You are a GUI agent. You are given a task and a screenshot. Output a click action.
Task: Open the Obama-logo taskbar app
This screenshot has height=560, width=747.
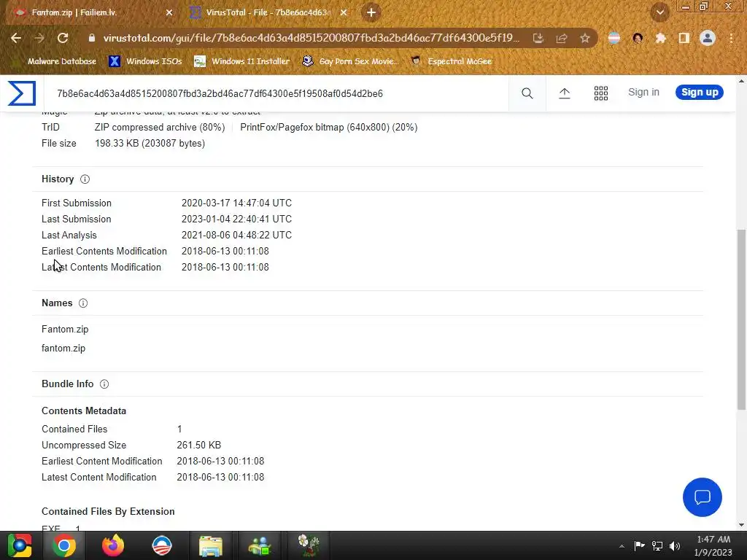point(162,545)
